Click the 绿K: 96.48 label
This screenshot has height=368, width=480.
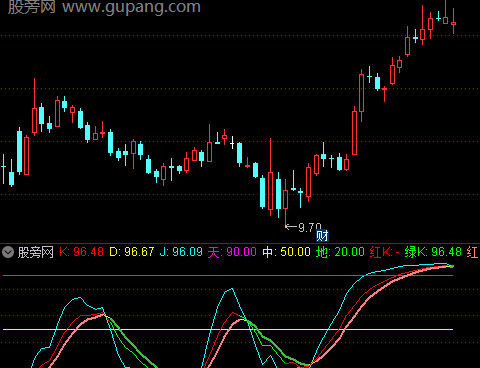click(x=433, y=252)
